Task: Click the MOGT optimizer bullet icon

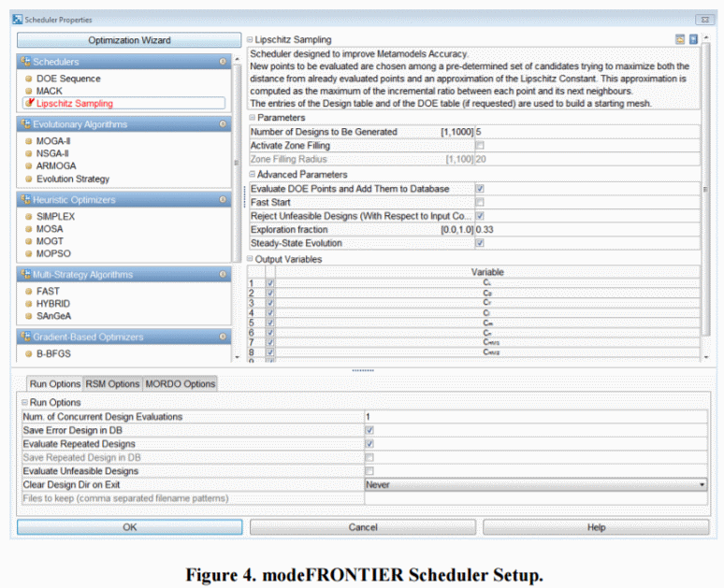Action: tap(29, 241)
